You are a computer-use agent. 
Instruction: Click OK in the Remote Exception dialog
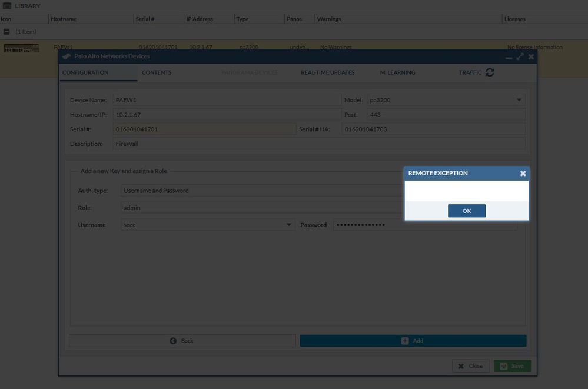coord(467,211)
